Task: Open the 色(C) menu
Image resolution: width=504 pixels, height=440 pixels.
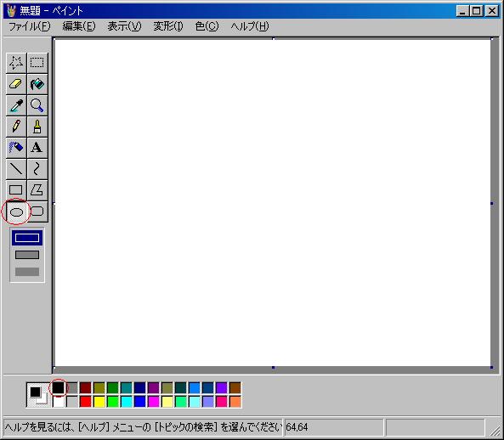Action: tap(207, 26)
